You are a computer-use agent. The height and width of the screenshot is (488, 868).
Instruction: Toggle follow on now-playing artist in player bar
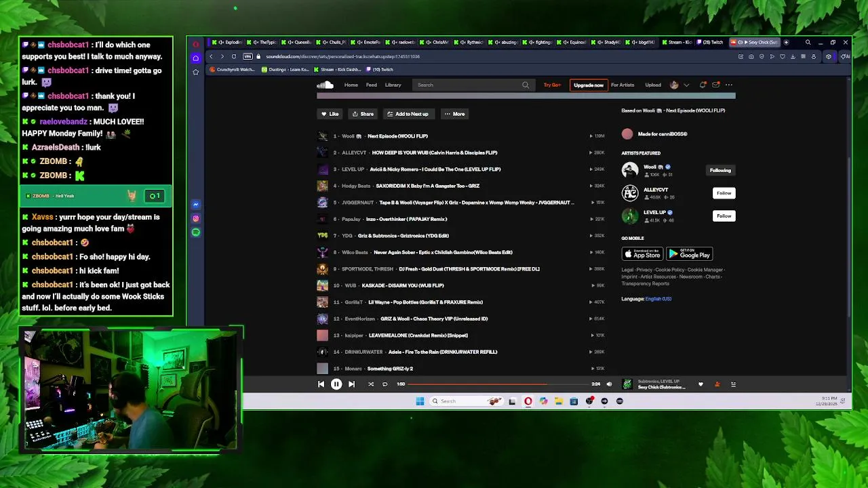(717, 384)
